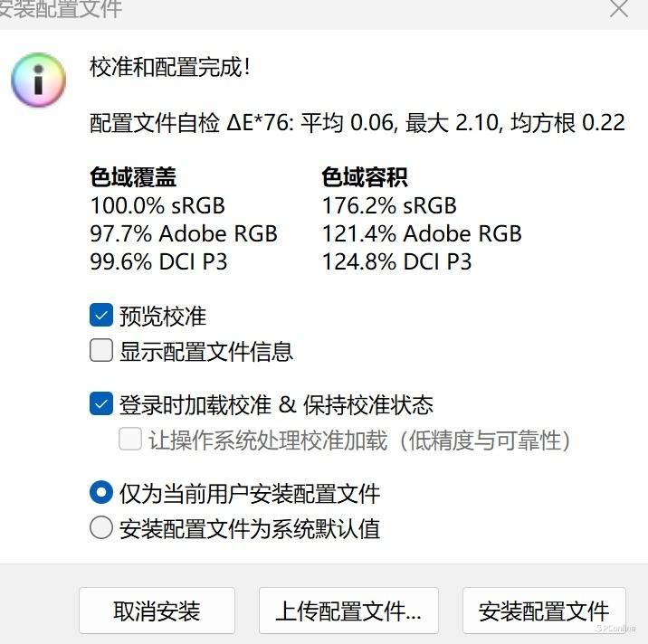Open 上传配置文件... upload button
Image resolution: width=648 pixels, height=644 pixels.
[x=348, y=611]
